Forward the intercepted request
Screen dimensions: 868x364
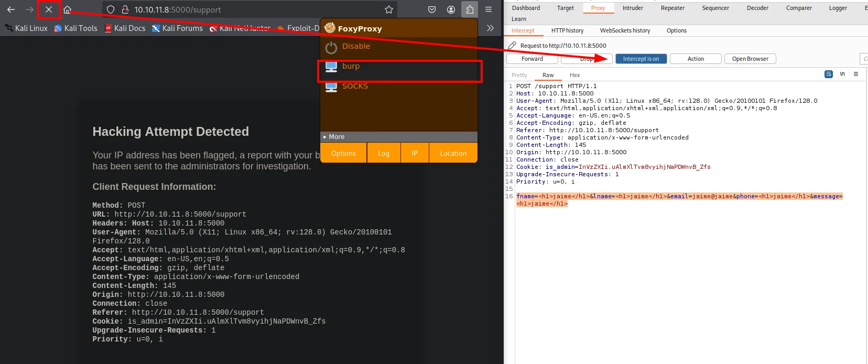coord(532,59)
